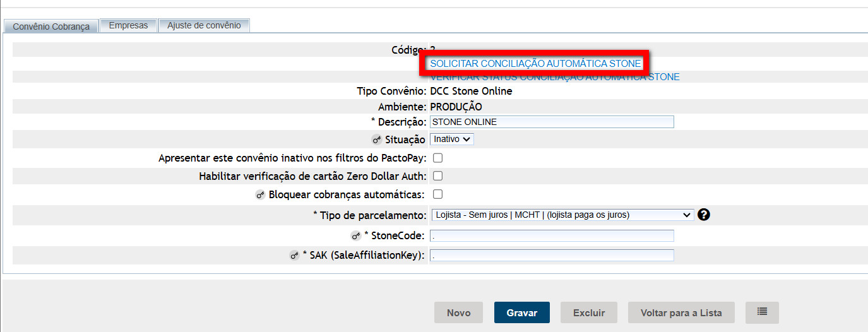The height and width of the screenshot is (332, 868).
Task: Click the key icon beside Bloquear cobranças automáticas
Action: pyautogui.click(x=260, y=194)
